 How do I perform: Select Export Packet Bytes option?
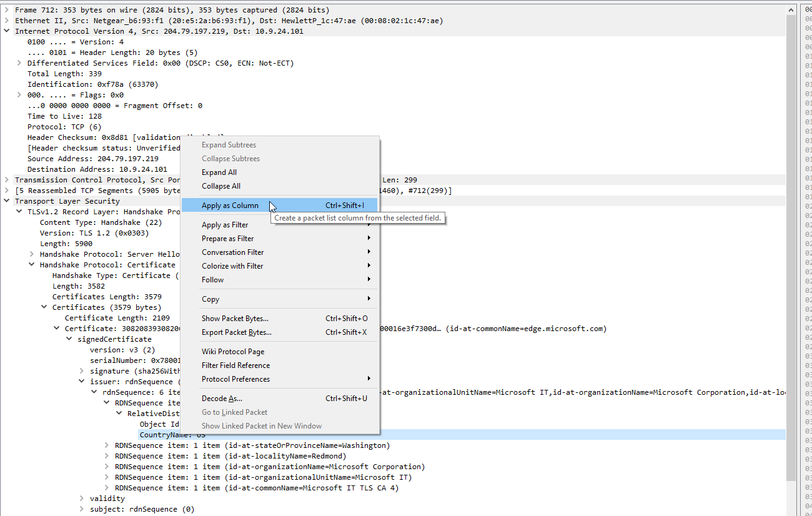click(x=237, y=332)
